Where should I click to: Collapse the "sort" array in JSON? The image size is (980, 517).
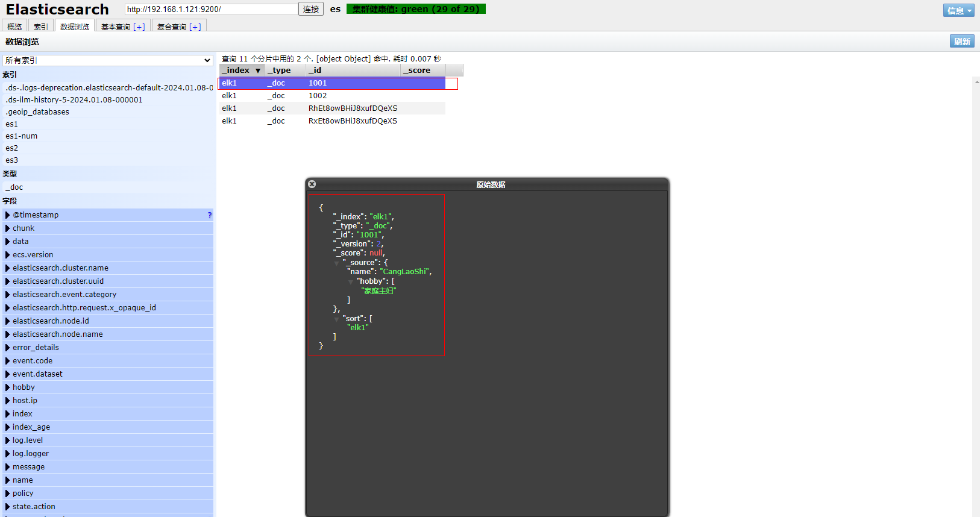pyautogui.click(x=336, y=319)
